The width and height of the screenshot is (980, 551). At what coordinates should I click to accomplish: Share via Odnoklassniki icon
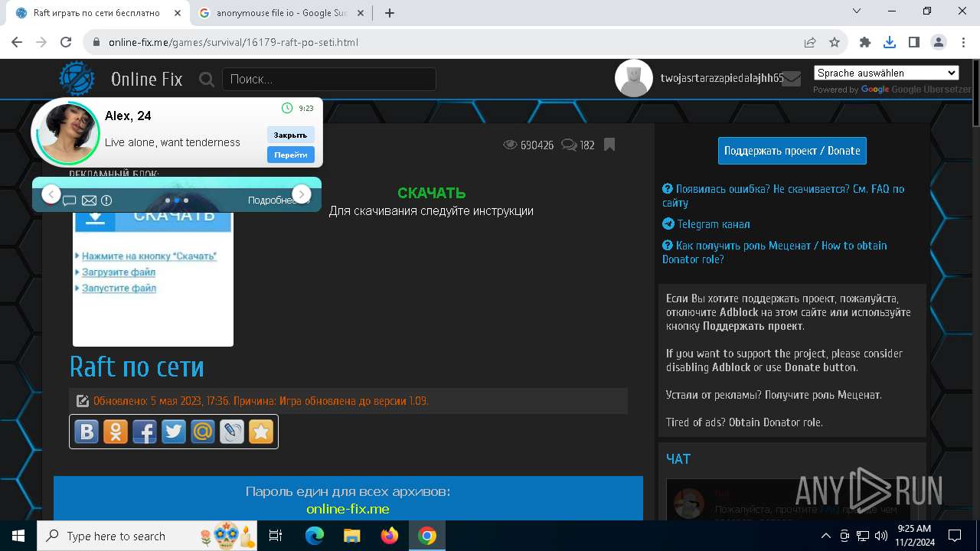pyautogui.click(x=116, y=432)
